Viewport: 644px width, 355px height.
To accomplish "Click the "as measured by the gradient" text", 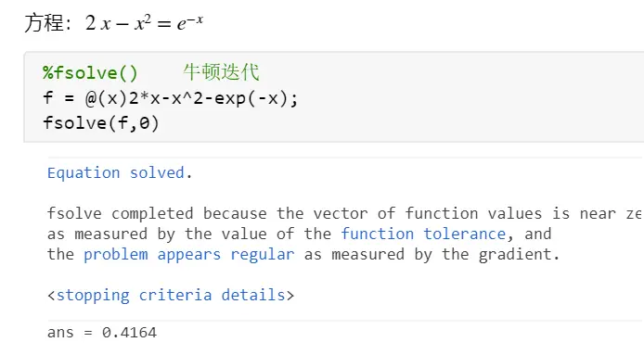I will coord(431,255).
